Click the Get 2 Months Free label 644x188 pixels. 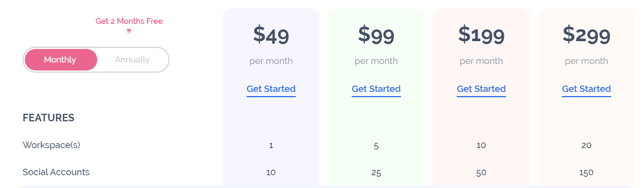pyautogui.click(x=129, y=21)
